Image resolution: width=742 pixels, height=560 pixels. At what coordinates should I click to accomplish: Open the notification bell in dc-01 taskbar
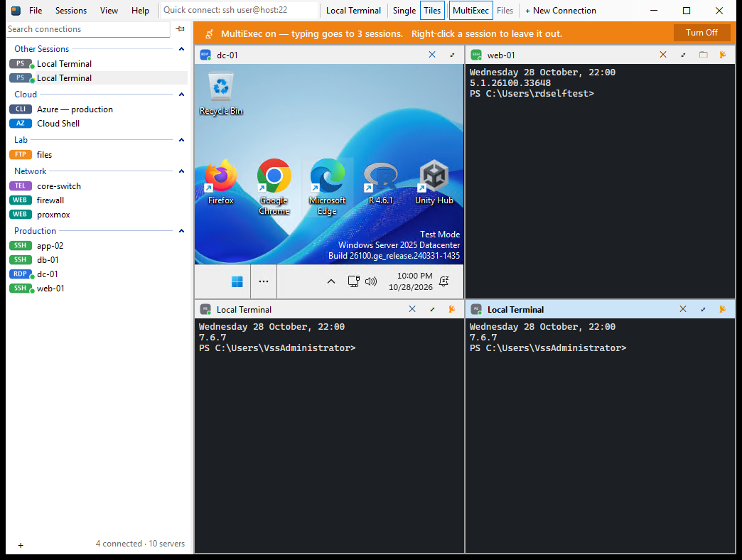pos(444,282)
